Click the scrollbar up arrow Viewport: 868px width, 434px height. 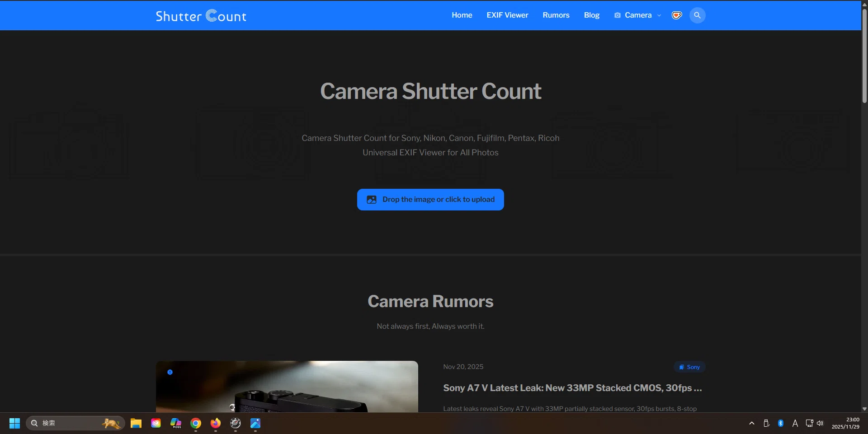pos(864,4)
